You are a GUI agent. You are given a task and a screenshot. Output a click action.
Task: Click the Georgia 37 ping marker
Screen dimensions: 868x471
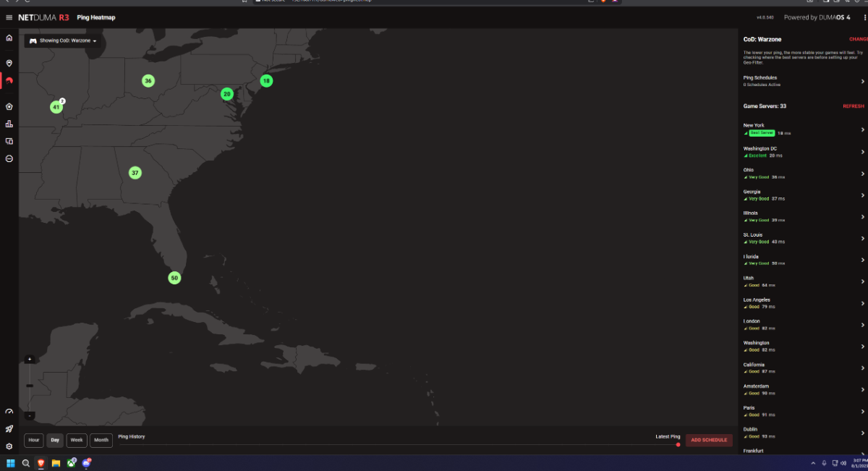pos(135,173)
